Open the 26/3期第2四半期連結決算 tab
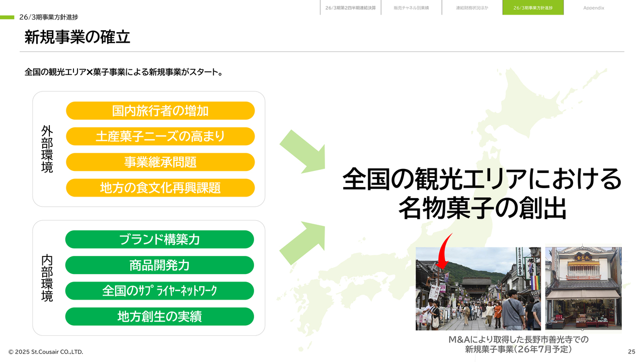The height and width of the screenshot is (362, 644). tap(350, 8)
